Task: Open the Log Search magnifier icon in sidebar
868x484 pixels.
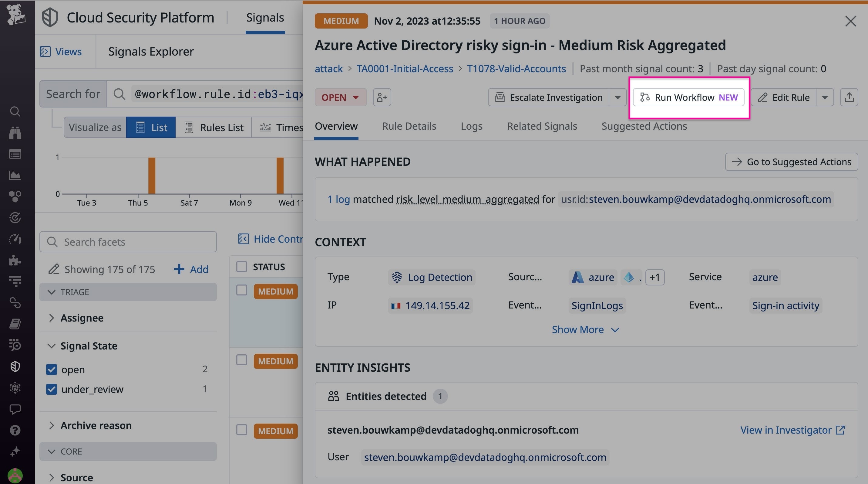Action: click(x=15, y=112)
